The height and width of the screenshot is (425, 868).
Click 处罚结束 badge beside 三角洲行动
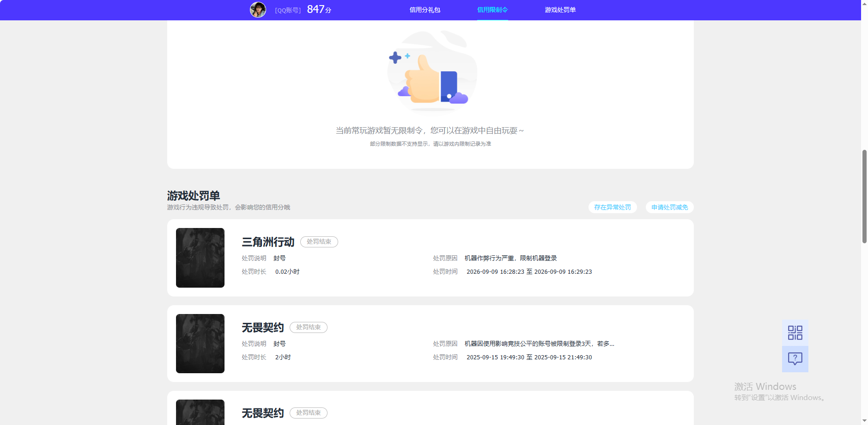(x=319, y=242)
